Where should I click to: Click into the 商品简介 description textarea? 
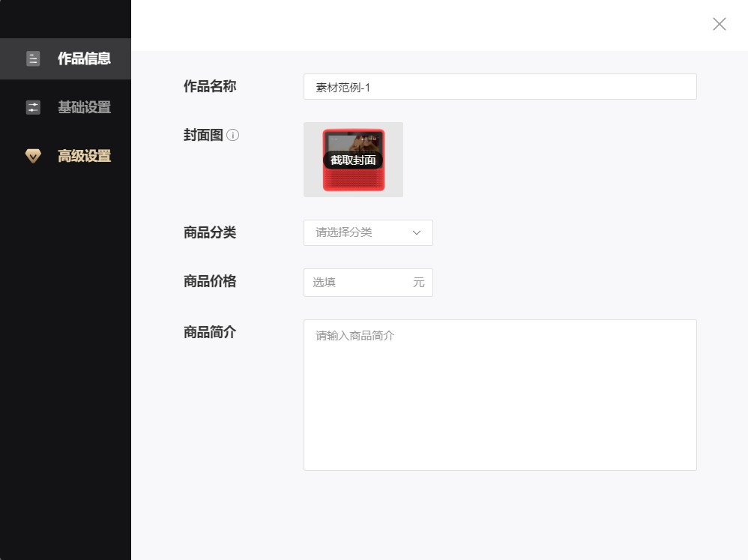tap(500, 395)
